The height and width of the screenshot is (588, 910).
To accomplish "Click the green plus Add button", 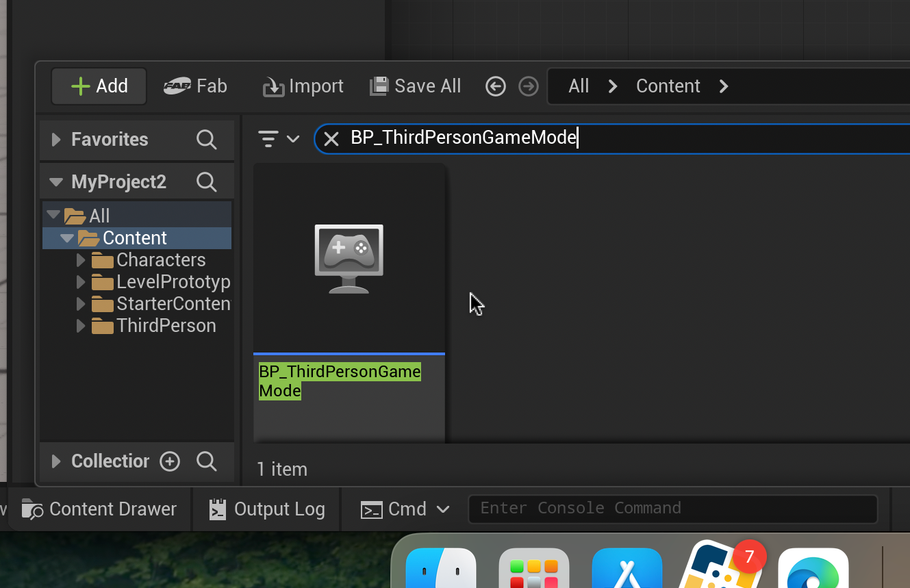I will click(x=99, y=86).
